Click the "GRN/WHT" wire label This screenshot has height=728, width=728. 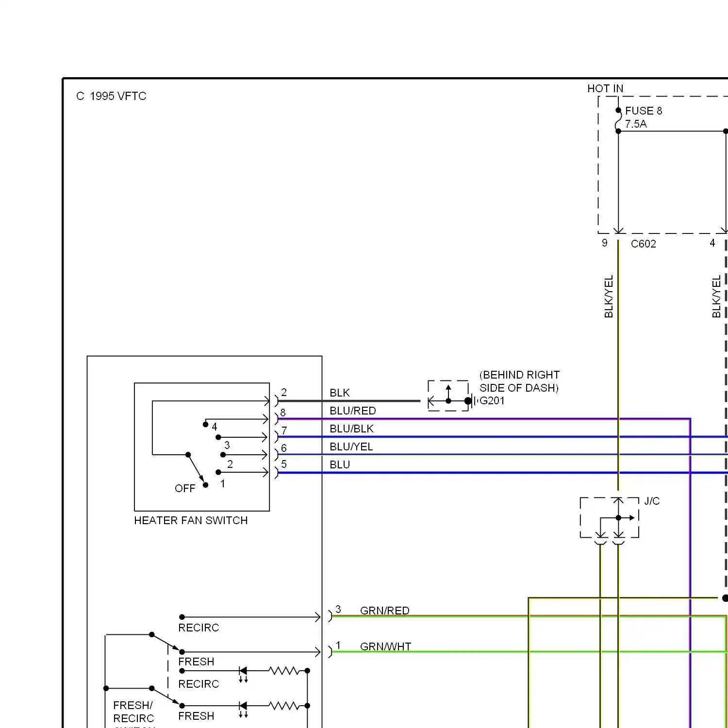click(386, 646)
